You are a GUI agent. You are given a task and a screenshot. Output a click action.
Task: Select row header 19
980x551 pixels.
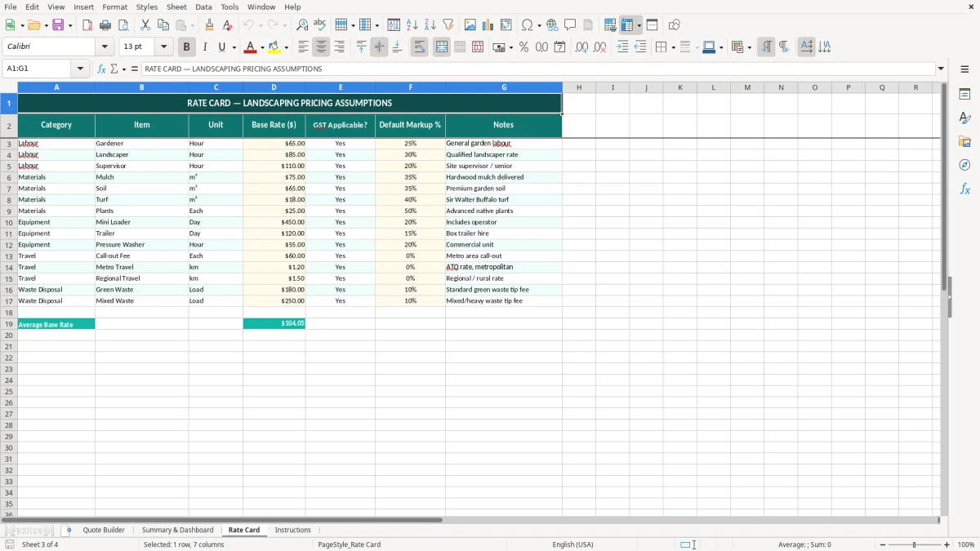(x=8, y=324)
